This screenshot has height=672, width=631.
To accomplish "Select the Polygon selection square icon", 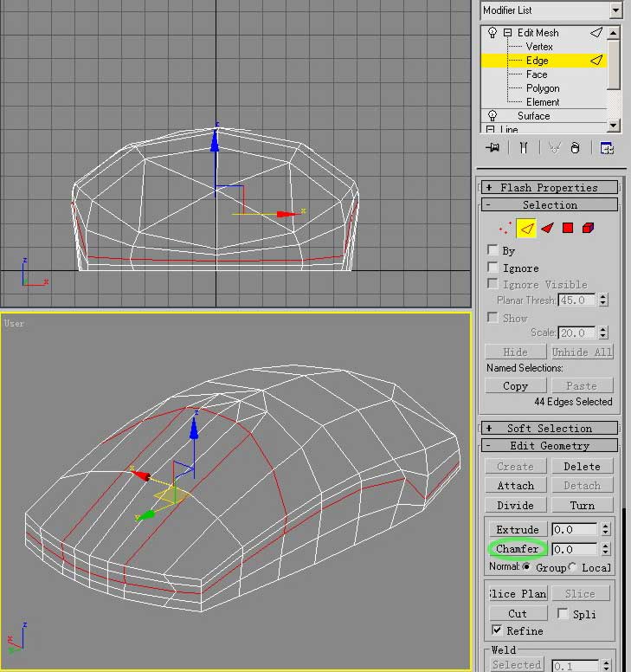I will click(x=568, y=229).
